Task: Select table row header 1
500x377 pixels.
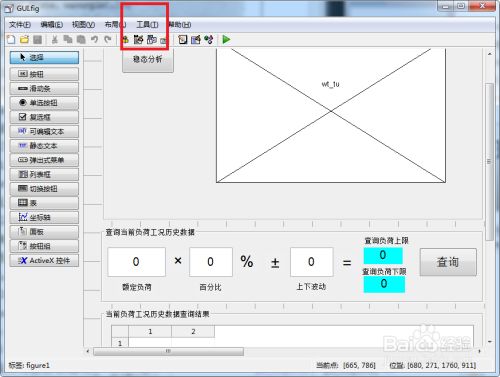Action: 120,343
